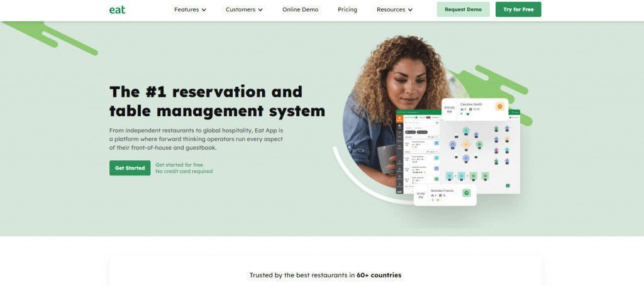This screenshot has width=644, height=286.
Task: Click the eat logo
Action: click(x=117, y=9)
